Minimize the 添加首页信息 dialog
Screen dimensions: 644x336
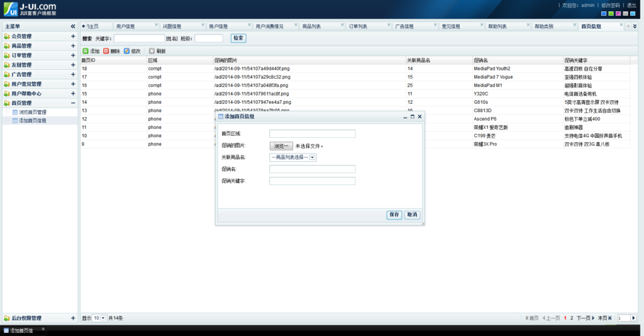coord(405,116)
